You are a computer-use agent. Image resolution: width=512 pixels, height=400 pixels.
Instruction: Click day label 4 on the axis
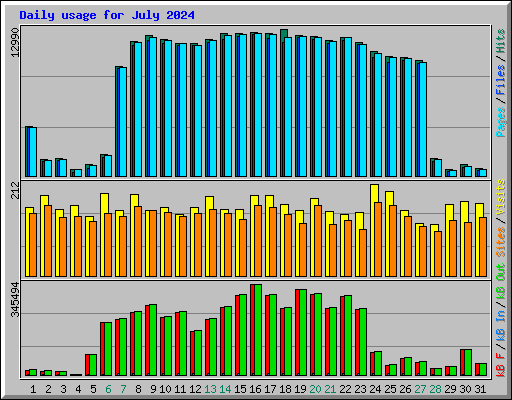click(x=78, y=389)
